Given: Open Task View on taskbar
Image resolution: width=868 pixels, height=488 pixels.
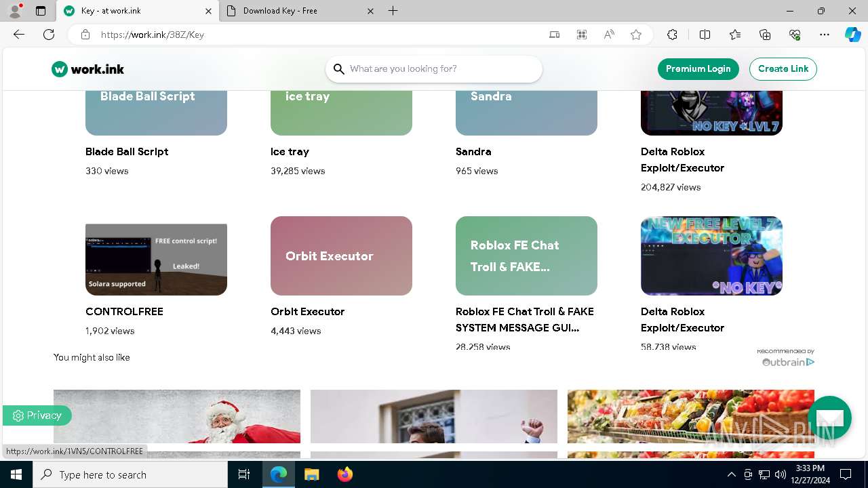Looking at the screenshot, I should click(x=244, y=474).
